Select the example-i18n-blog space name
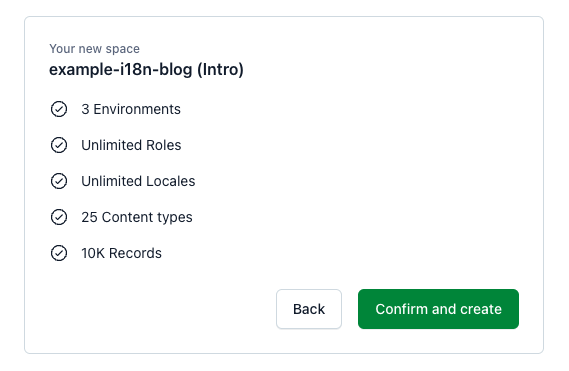569x371 pixels. click(121, 69)
